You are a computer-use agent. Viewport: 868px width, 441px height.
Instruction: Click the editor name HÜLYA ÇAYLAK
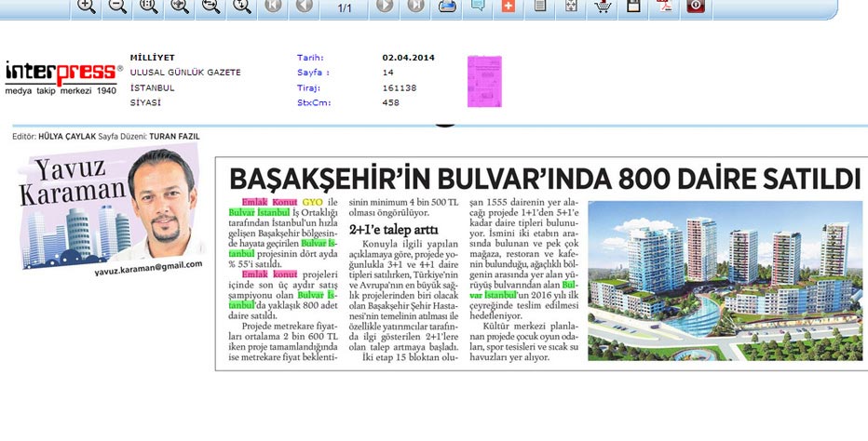coord(67,136)
